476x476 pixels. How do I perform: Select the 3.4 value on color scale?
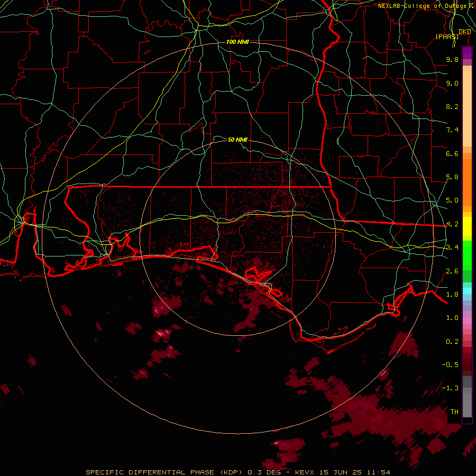pos(452,248)
